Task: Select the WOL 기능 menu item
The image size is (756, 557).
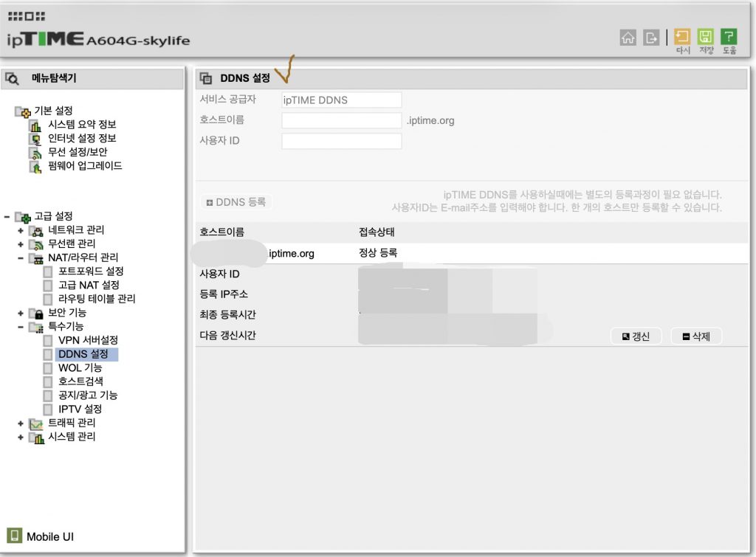Action: tap(80, 367)
